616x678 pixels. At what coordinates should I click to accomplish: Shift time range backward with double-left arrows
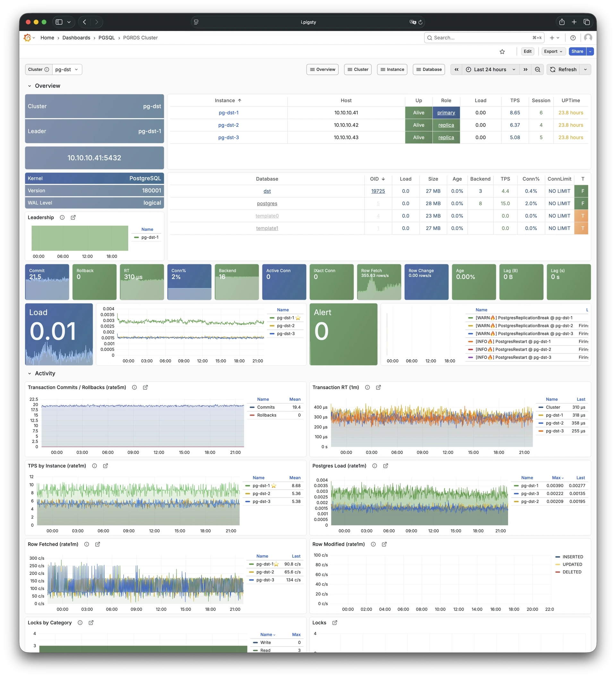click(456, 70)
